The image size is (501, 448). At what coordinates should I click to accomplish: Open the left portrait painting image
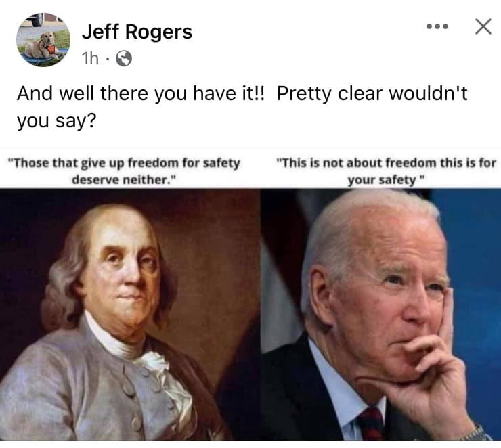tap(130, 314)
